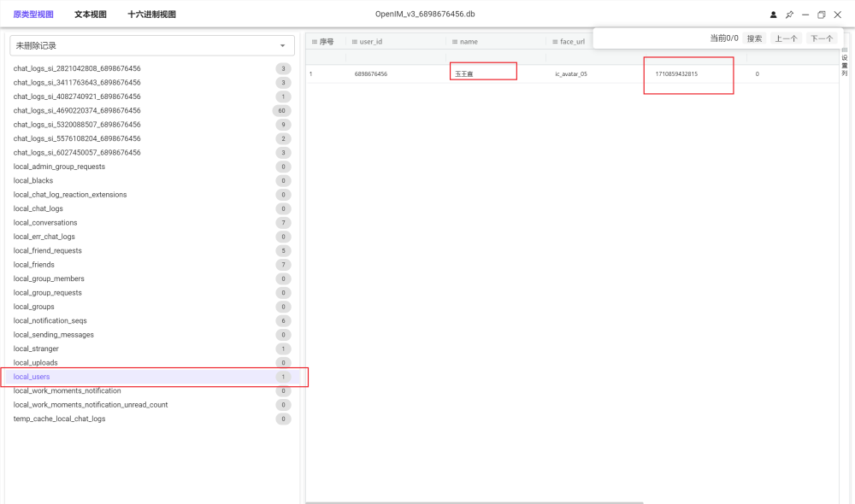The height and width of the screenshot is (504, 855).
Task: Open the 未删除记录 record filter dropdown
Action: coord(151,45)
